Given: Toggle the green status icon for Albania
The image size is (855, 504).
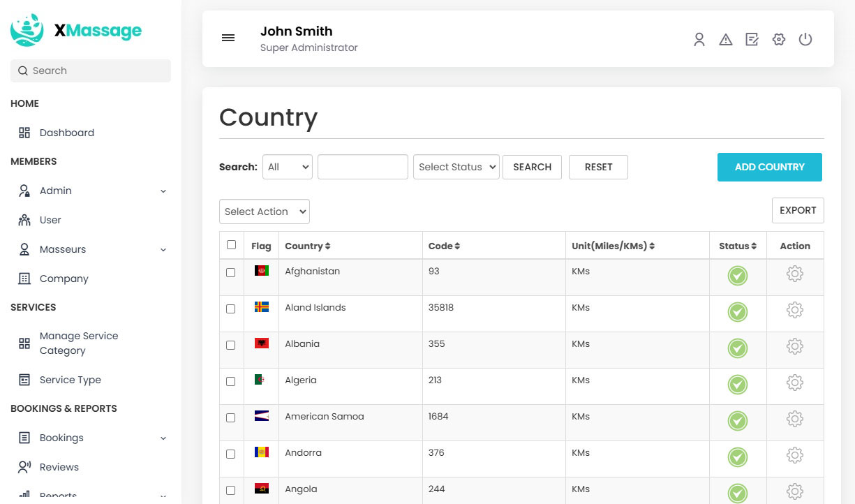Looking at the screenshot, I should (x=737, y=348).
